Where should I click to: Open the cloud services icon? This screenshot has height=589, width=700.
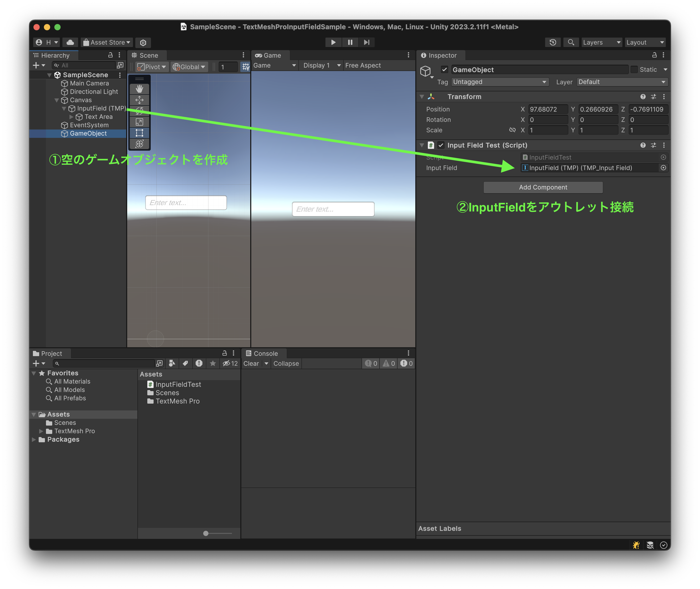click(70, 42)
